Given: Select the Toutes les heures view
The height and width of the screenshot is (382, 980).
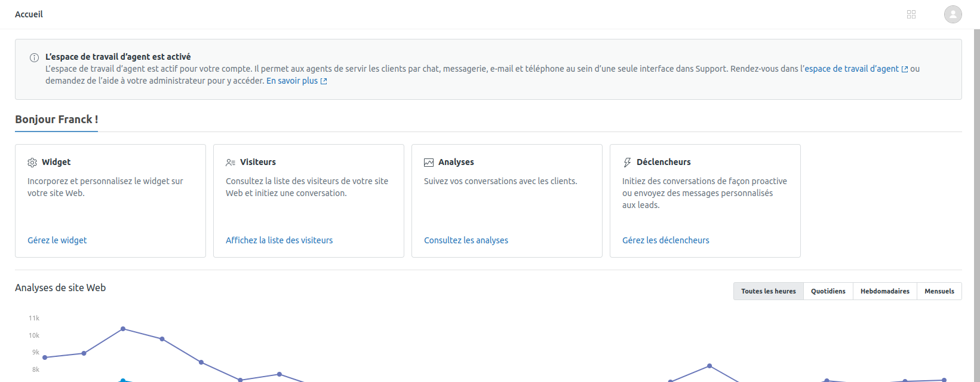Looking at the screenshot, I should click(x=768, y=291).
